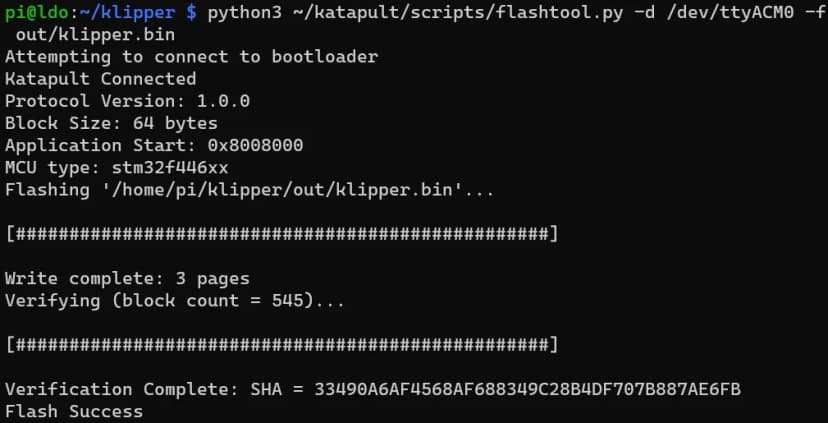Screen dimensions: 828x423
Task: Click the green pi@ldo prompt text
Action: (x=32, y=13)
